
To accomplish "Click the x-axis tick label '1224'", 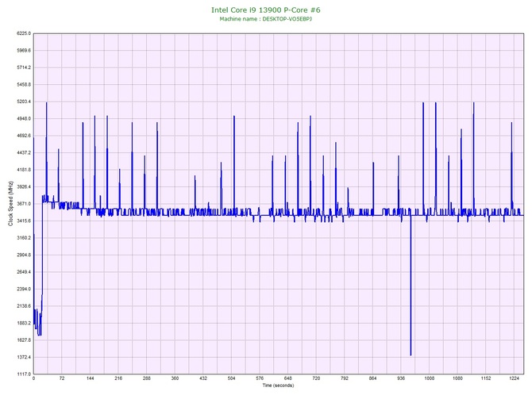I will point(514,378).
